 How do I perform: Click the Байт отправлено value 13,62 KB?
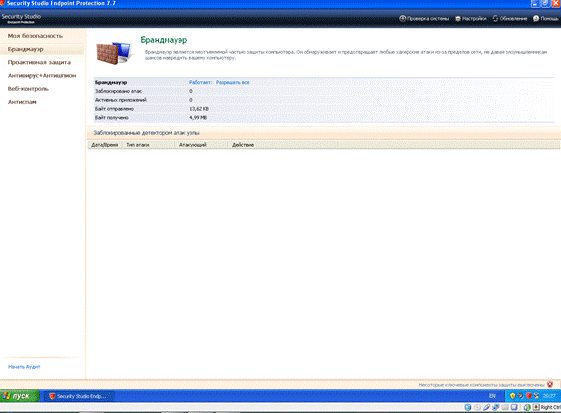[199, 109]
